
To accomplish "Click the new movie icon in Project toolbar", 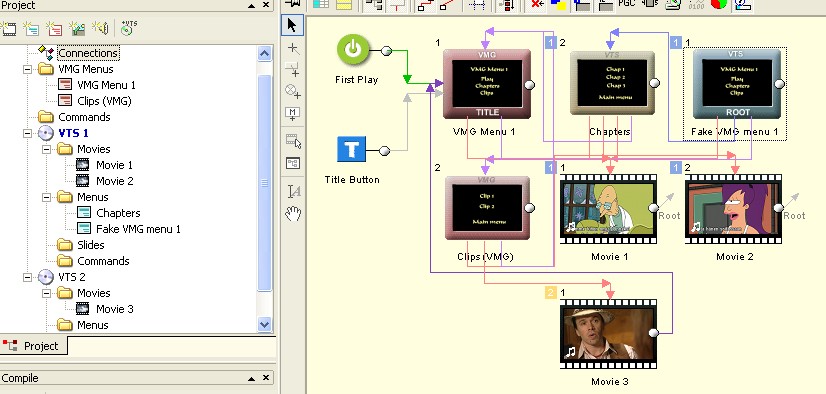I will pos(8,28).
